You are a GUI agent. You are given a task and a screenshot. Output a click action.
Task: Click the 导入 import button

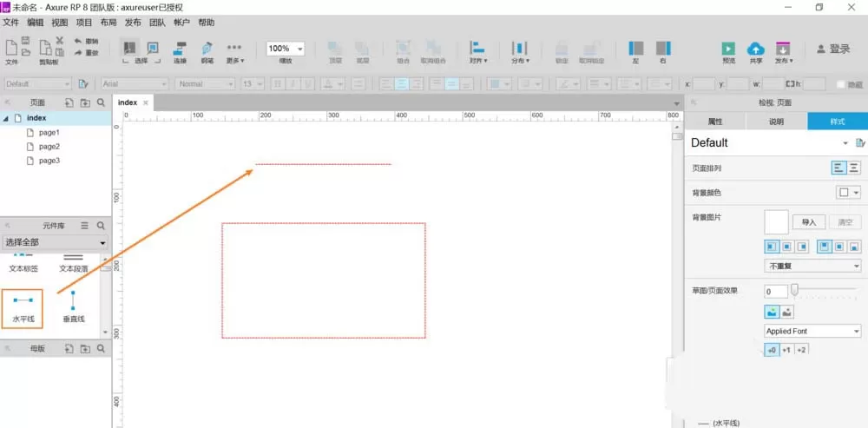point(809,222)
